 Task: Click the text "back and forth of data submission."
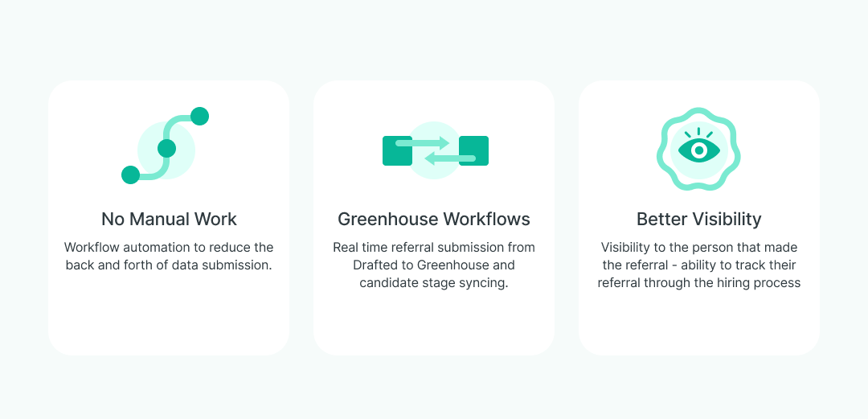[x=169, y=265]
